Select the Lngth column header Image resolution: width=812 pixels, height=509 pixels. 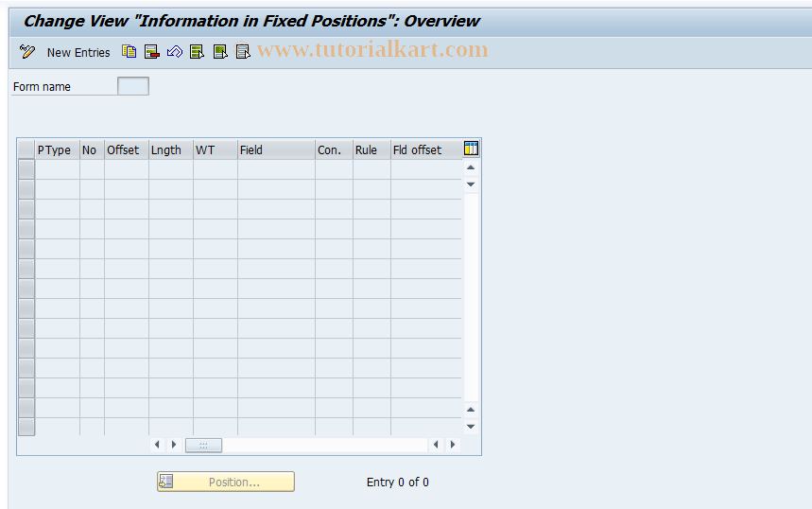(x=171, y=149)
